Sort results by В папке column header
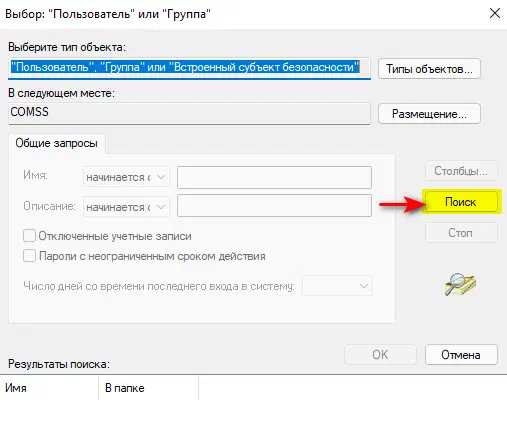Screen dimensions: 507x428 [149, 388]
